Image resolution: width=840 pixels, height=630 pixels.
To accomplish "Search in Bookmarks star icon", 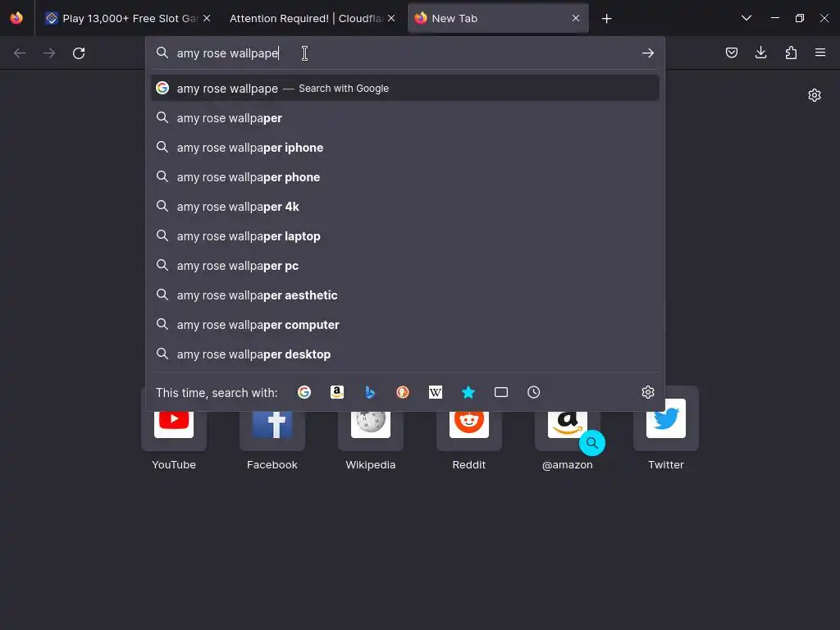I will [468, 392].
